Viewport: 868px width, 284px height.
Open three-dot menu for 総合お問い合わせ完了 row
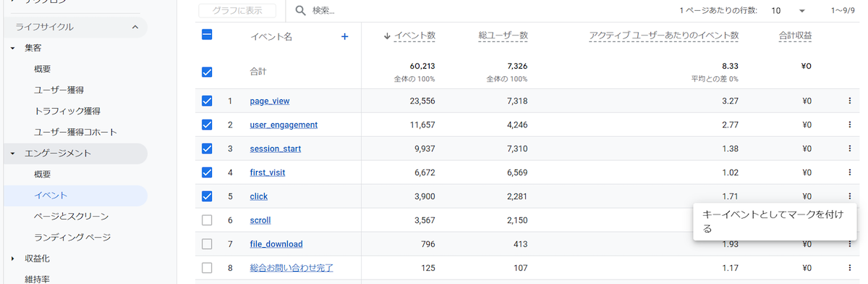(849, 268)
